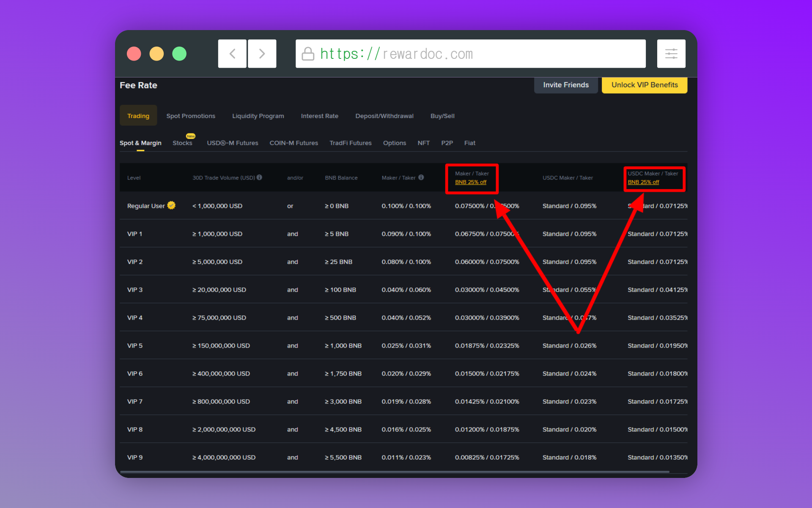Click Invite Friends button
This screenshot has height=508, width=812.
point(566,85)
